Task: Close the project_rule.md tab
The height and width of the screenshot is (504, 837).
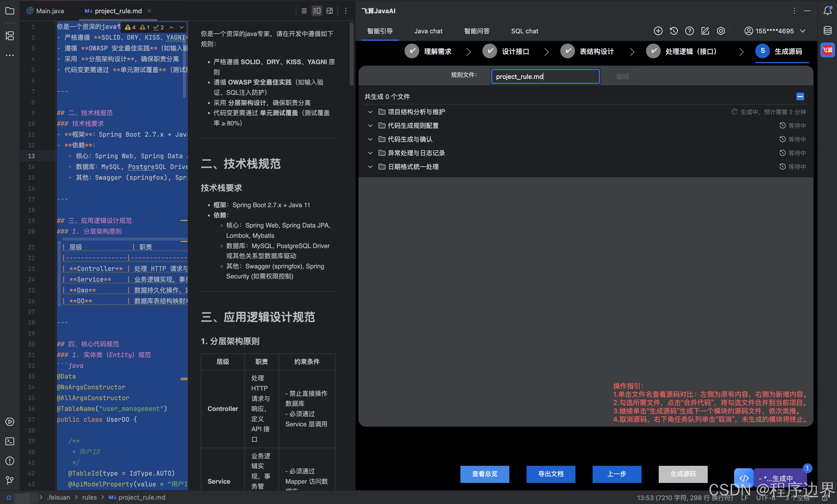Action: (149, 11)
